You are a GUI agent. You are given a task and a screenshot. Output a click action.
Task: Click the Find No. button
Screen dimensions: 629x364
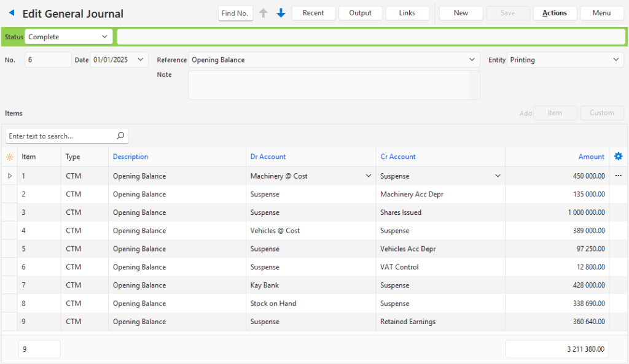click(x=235, y=14)
